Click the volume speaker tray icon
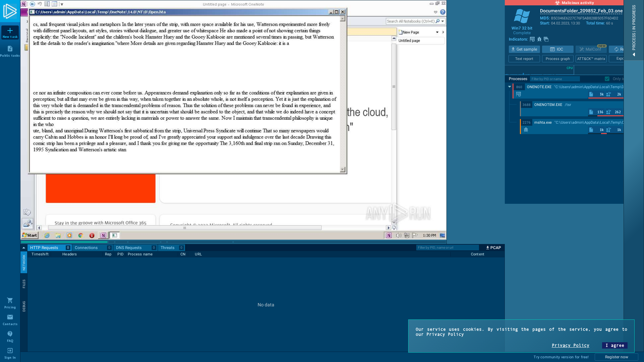 398,235
